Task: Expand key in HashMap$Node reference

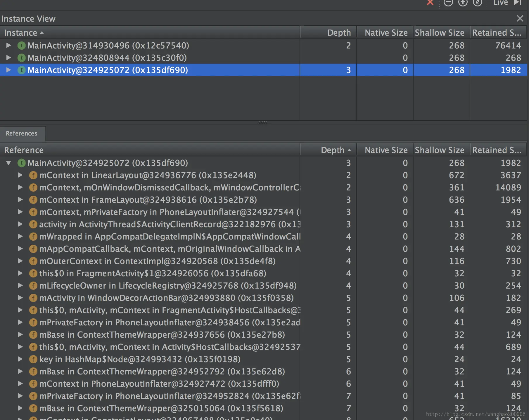Action: [20, 359]
